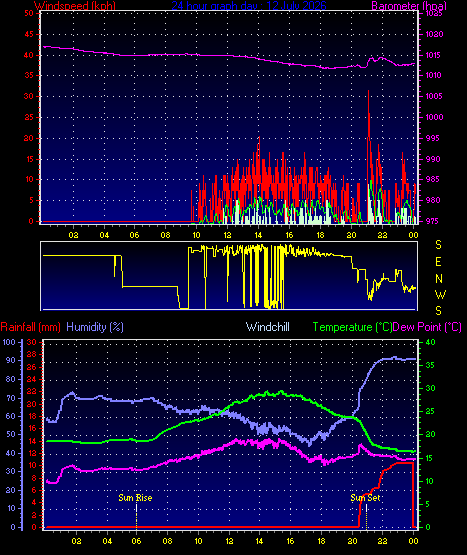
Task: Select the Rainfall (mm) legend label
Action: pos(30,327)
